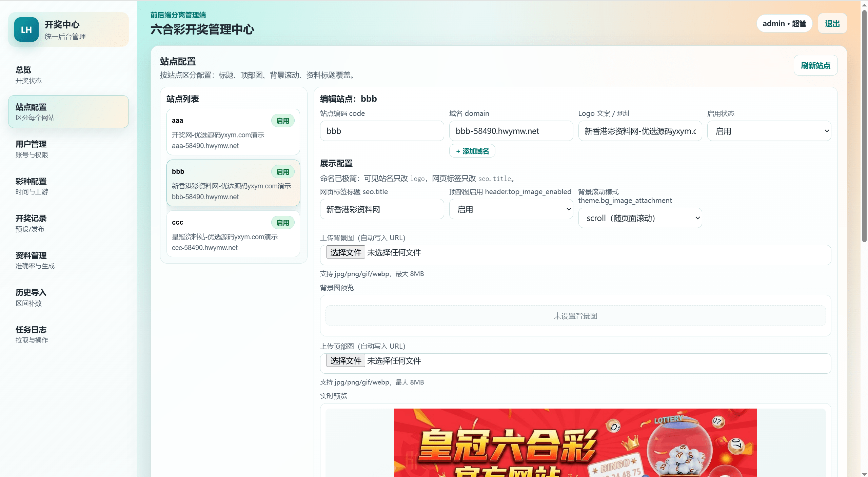The height and width of the screenshot is (477, 868).
Task: Click the admin · 超管 user badge
Action: 784,23
